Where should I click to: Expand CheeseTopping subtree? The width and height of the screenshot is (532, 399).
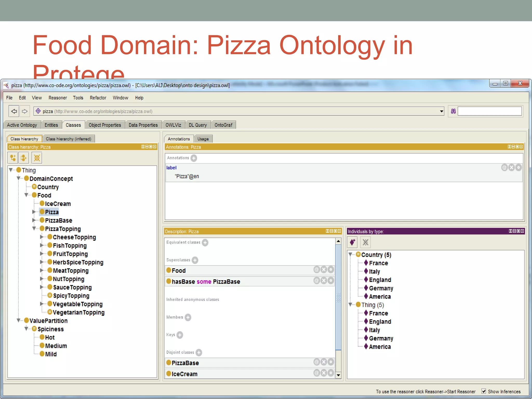[x=42, y=237]
